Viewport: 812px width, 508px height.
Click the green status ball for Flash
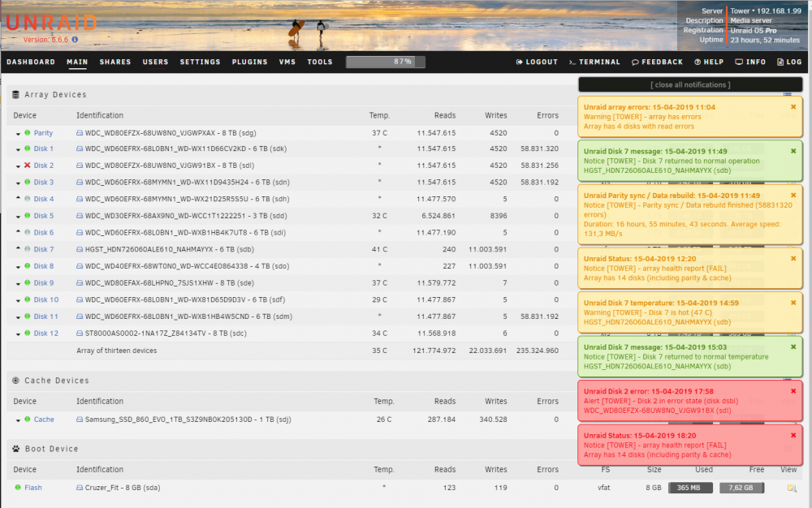18,488
